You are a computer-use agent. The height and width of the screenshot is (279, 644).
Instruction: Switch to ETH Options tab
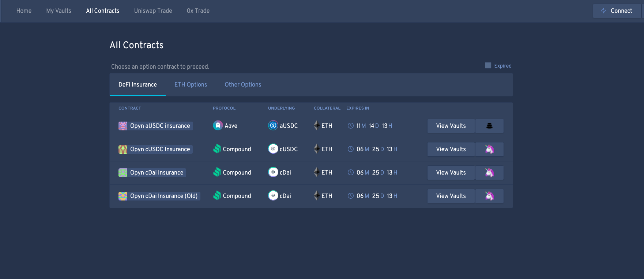(x=191, y=85)
